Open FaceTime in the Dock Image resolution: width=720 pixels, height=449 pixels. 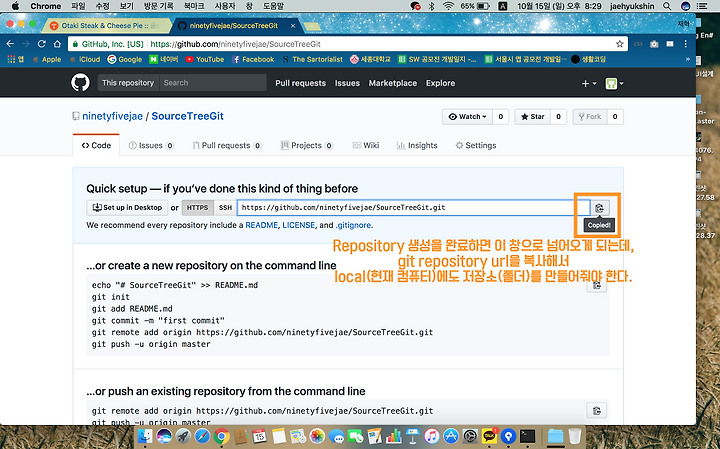point(355,436)
